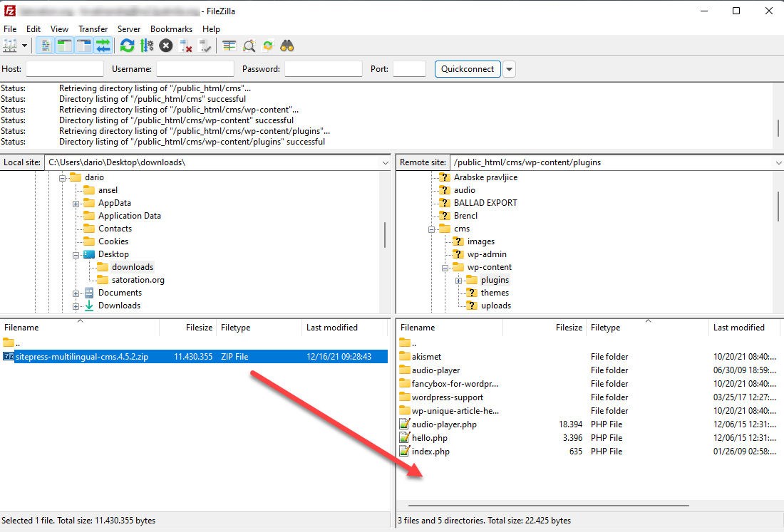Image resolution: width=784 pixels, height=532 pixels.
Task: Focus the Port input field
Action: pos(410,69)
